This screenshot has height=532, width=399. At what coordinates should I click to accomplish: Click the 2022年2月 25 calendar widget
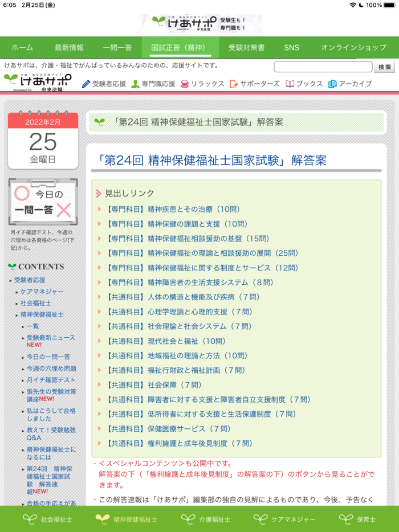point(43,140)
